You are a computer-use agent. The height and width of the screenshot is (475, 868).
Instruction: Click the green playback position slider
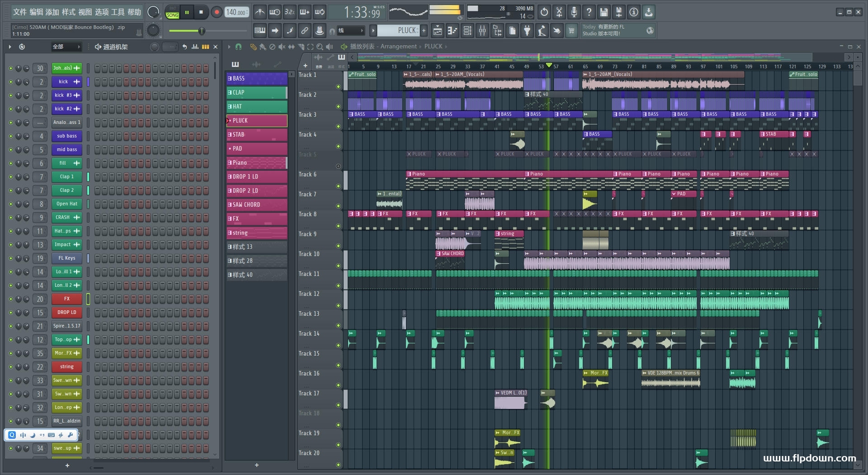202,31
